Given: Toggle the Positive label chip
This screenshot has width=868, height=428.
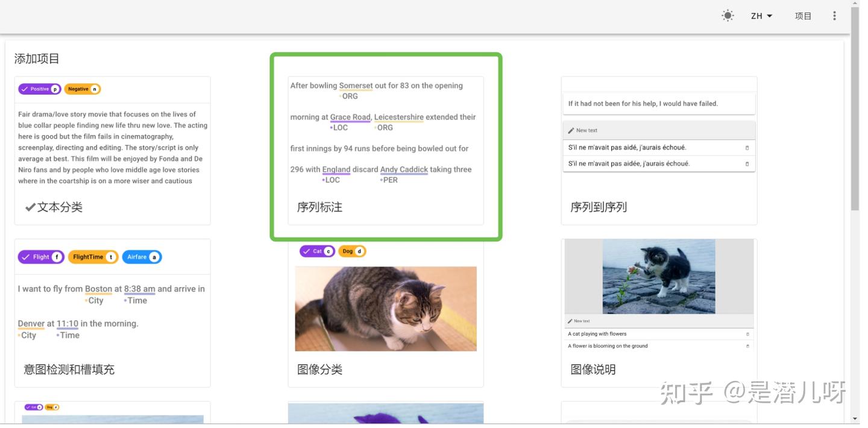Looking at the screenshot, I should pos(39,89).
